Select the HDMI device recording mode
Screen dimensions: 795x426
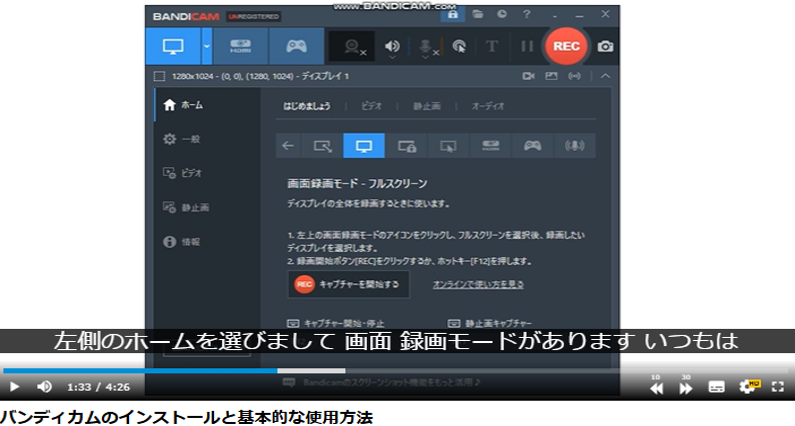[x=240, y=47]
